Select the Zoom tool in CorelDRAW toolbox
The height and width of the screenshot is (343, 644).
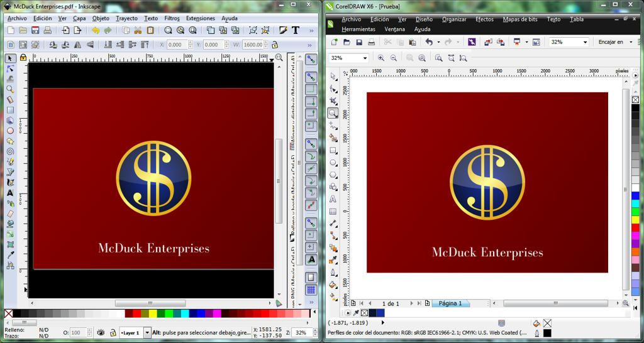333,113
